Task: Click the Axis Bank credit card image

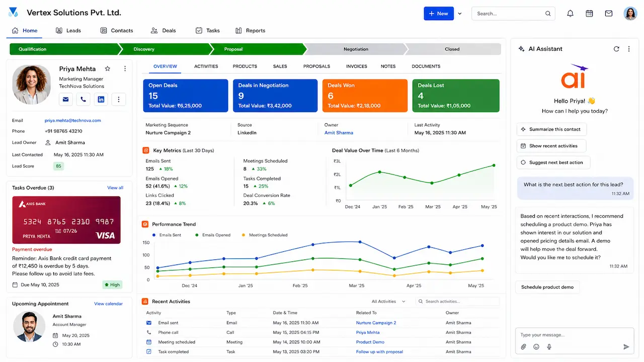Action: (66, 220)
